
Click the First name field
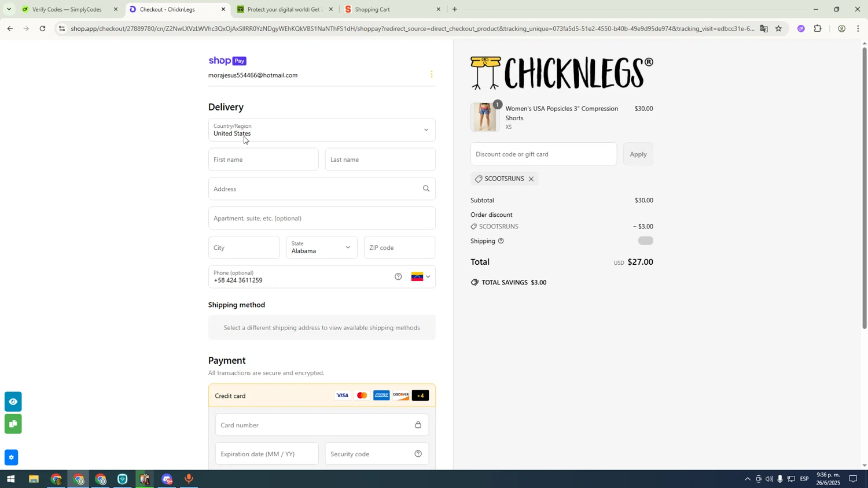263,160
